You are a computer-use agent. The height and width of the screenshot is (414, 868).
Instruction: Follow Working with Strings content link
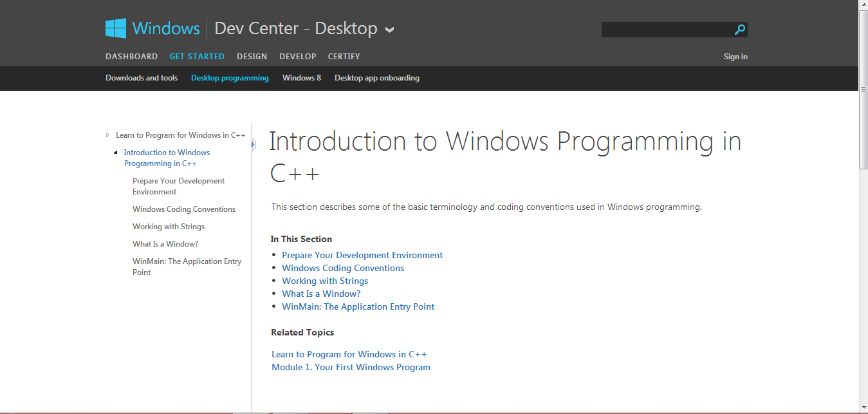(325, 281)
